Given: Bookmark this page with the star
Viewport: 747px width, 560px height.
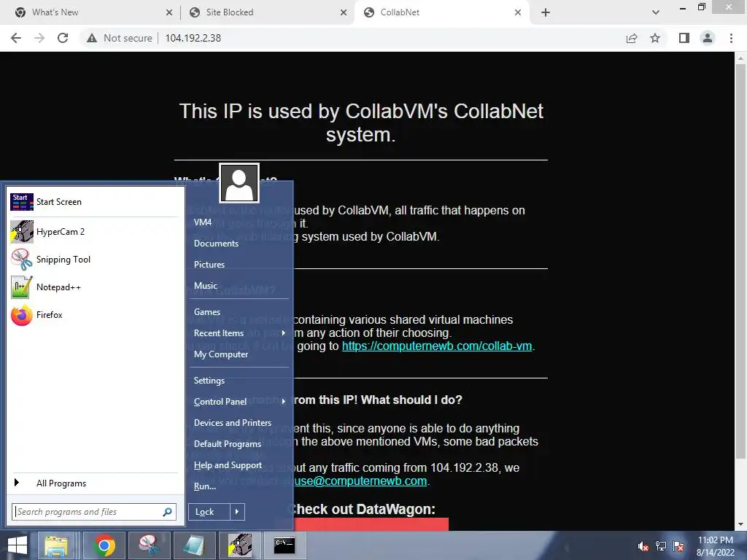Looking at the screenshot, I should [x=655, y=38].
